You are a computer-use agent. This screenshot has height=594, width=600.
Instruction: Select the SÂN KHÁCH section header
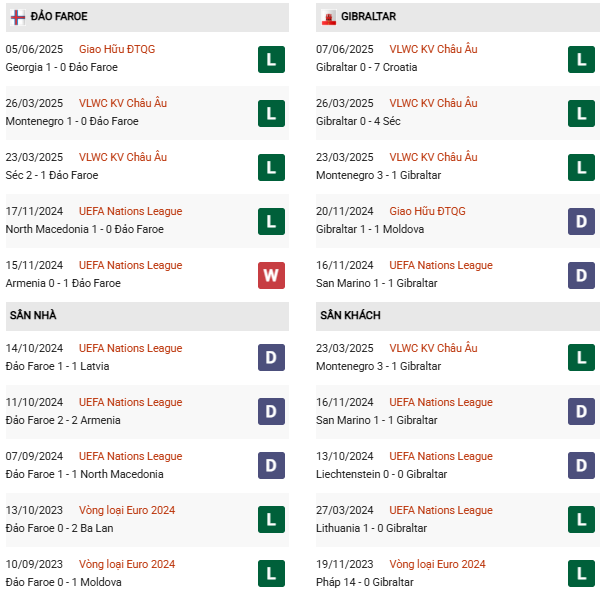[x=350, y=316]
